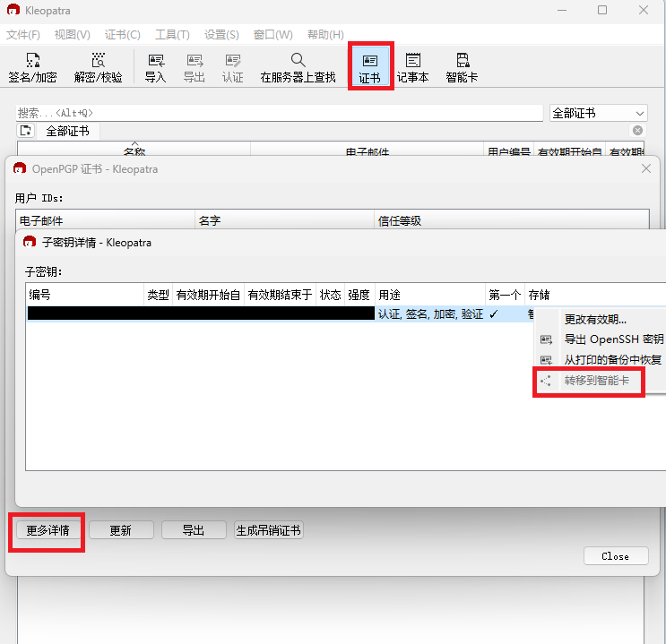Sort subkeys by the 第一个 column header
The height and width of the screenshot is (644, 666).
[505, 295]
